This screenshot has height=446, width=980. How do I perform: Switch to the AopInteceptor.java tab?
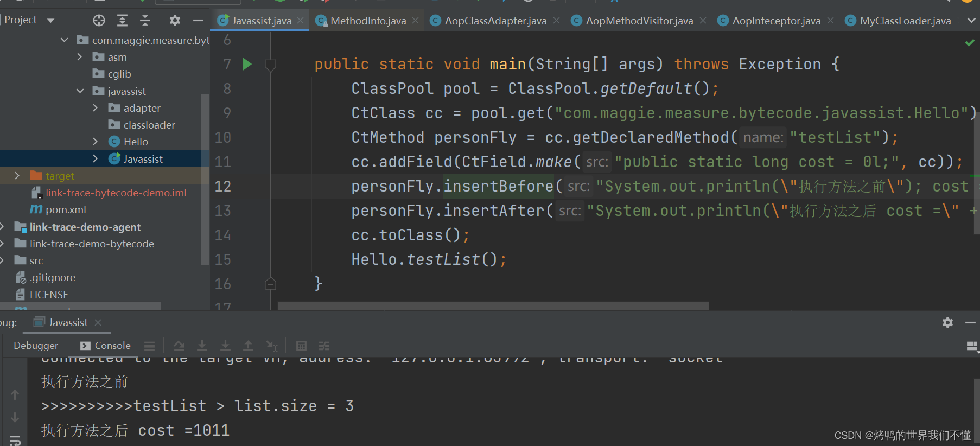click(776, 21)
